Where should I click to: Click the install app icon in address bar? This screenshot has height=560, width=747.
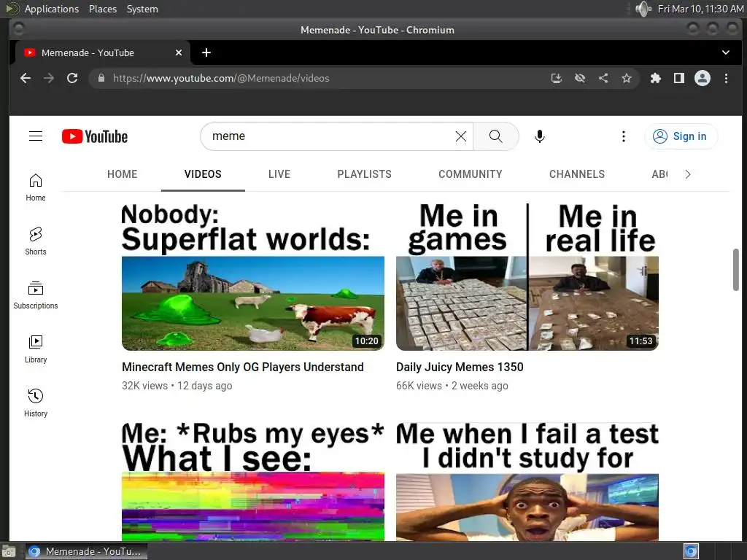point(557,78)
